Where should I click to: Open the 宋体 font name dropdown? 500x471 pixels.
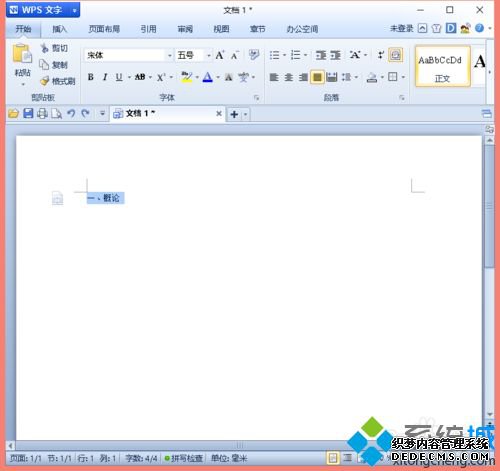170,55
